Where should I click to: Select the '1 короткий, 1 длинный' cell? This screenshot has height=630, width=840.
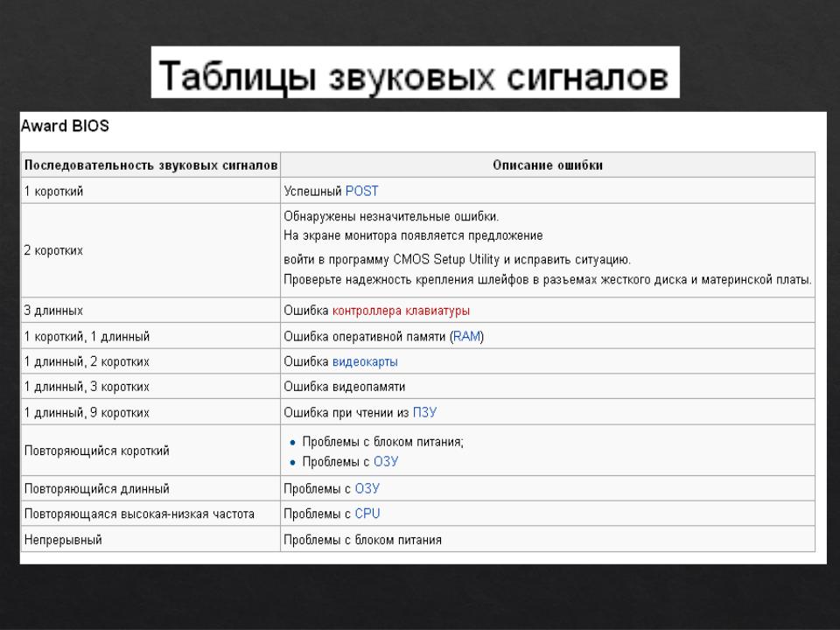pyautogui.click(x=150, y=336)
